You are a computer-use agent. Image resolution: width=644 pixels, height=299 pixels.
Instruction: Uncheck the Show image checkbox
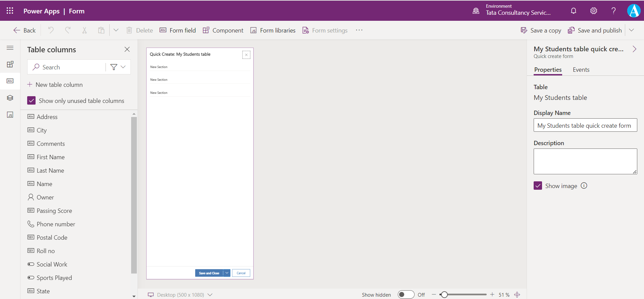[538, 186]
